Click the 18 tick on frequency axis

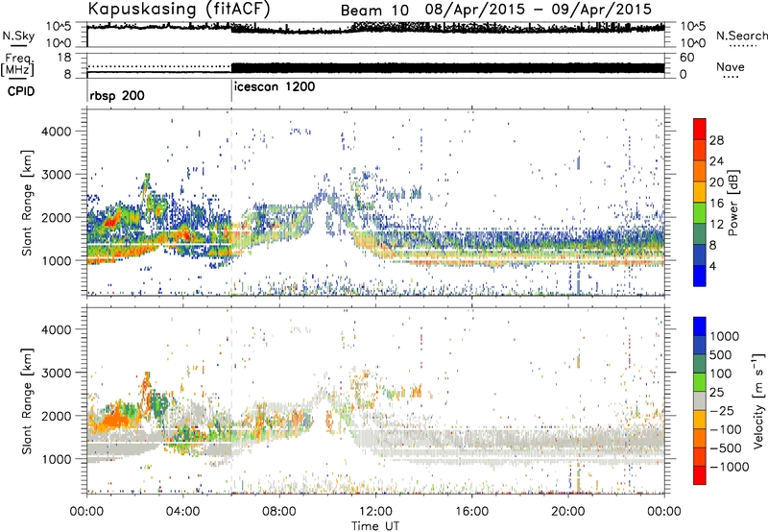pos(64,58)
